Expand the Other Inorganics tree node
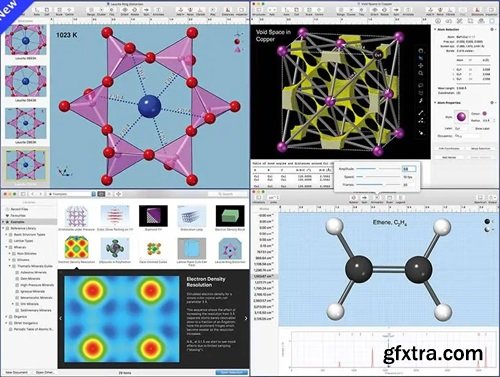 click(6, 323)
